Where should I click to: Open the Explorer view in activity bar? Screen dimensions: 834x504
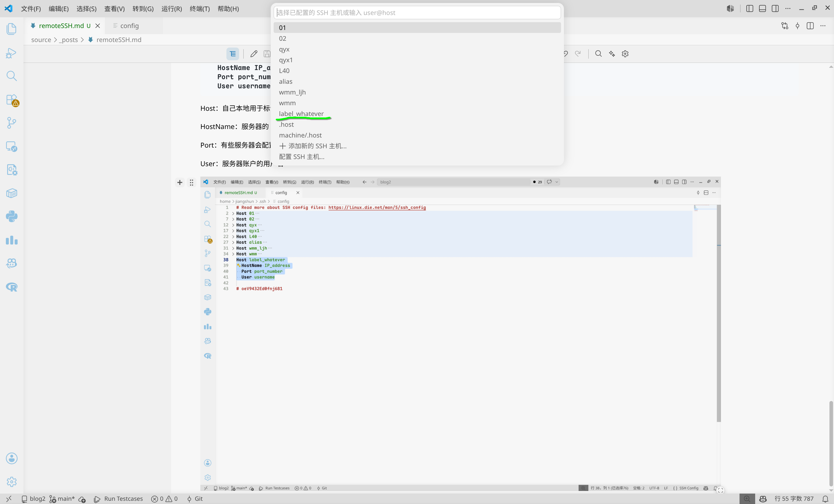11,29
